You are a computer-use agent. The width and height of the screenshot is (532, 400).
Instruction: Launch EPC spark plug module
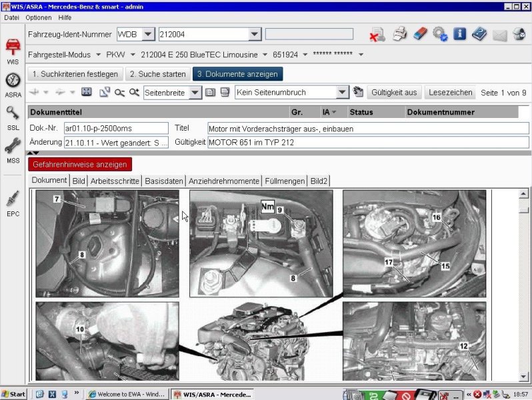pyautogui.click(x=13, y=203)
